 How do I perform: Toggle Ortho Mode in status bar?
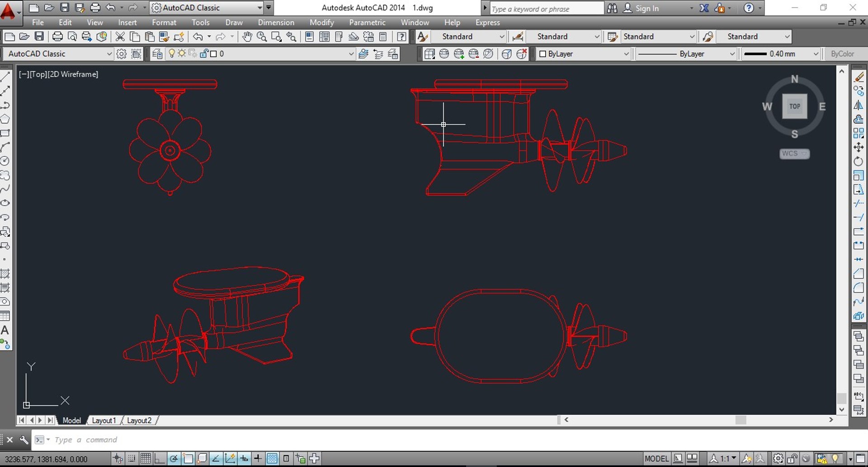pyautogui.click(x=160, y=459)
